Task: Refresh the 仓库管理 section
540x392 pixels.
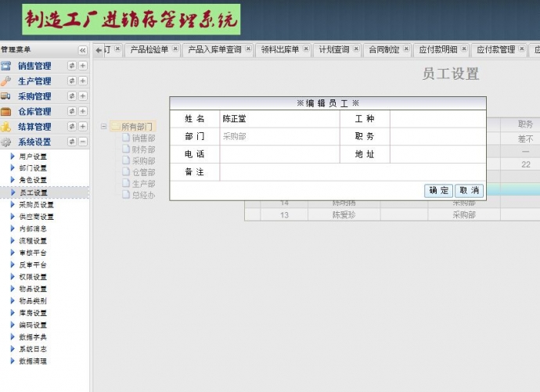Action: 72,111
